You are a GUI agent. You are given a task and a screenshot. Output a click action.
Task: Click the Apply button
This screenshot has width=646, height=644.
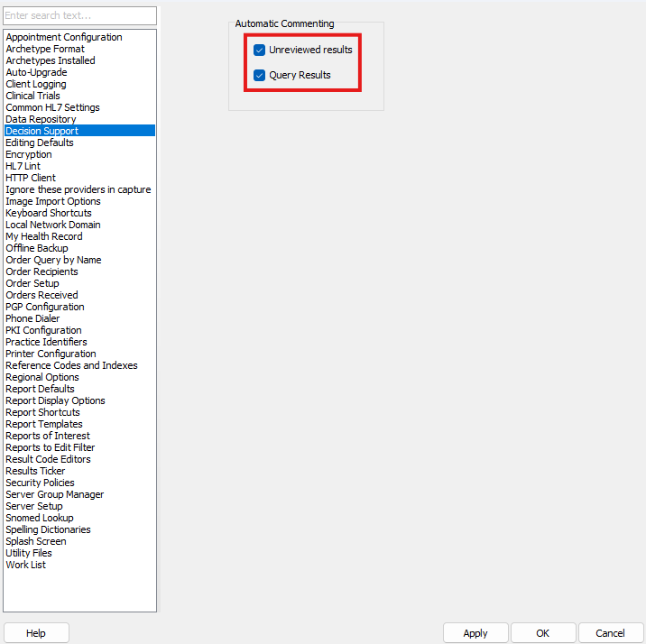pyautogui.click(x=475, y=633)
